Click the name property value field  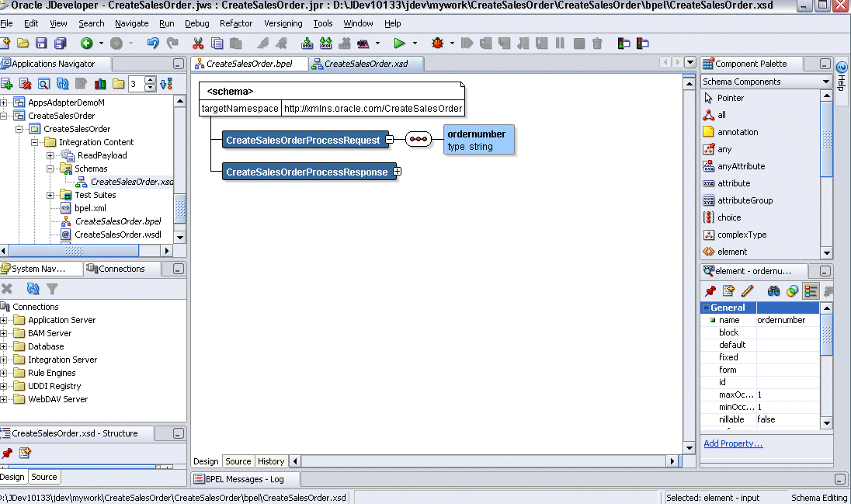click(787, 320)
